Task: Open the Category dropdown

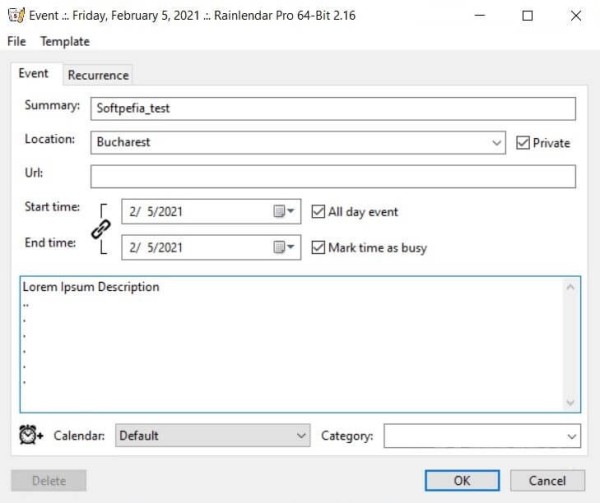Action: 482,436
